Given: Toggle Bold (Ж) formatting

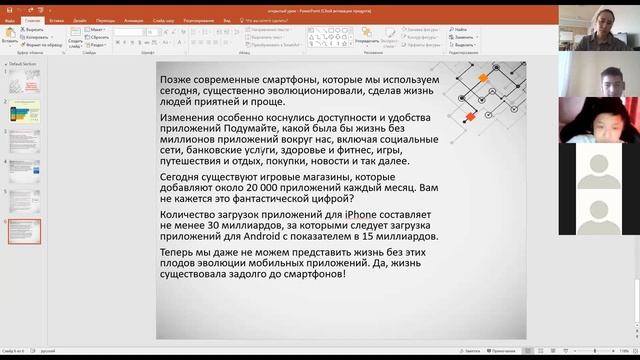Looking at the screenshot, I should click(x=118, y=42).
